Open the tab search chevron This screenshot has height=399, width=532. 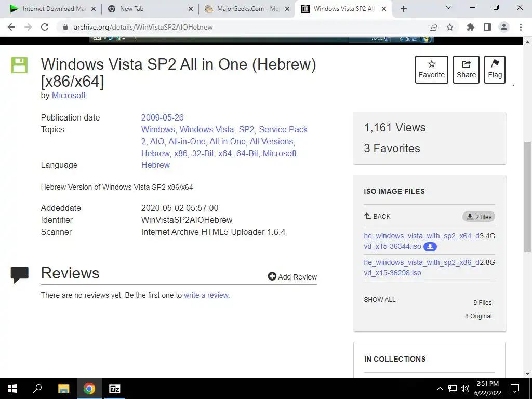pos(448,7)
